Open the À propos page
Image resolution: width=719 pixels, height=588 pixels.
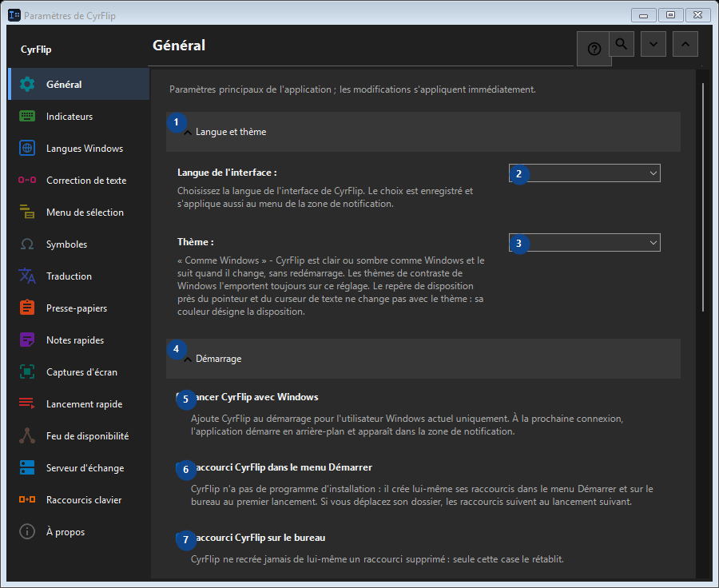(x=79, y=532)
